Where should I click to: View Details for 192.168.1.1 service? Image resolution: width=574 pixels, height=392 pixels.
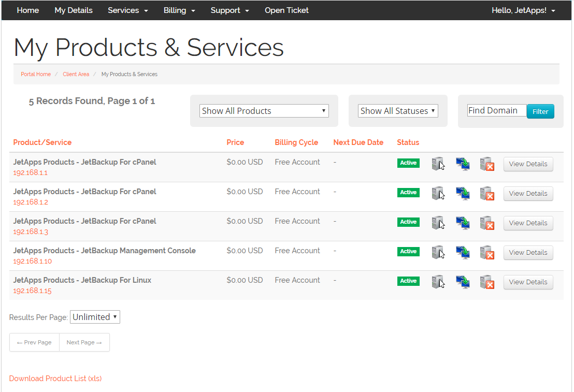[x=528, y=164]
